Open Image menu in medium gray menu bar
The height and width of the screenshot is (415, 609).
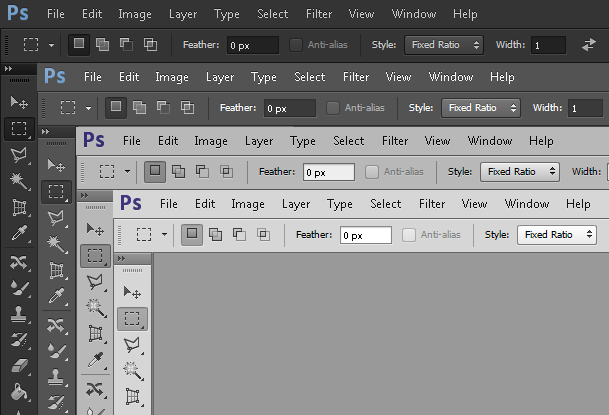(211, 141)
